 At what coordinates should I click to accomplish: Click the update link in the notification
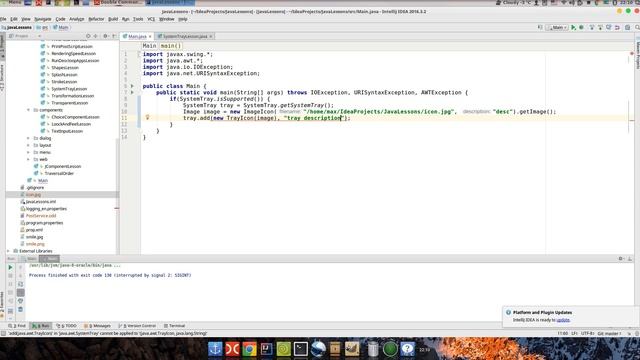click(x=563, y=320)
